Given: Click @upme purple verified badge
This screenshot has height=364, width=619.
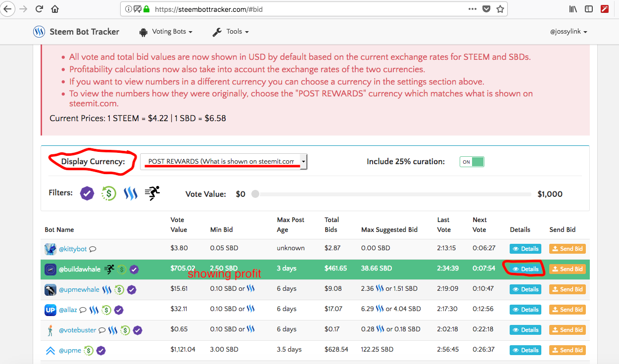Looking at the screenshot, I should tap(101, 351).
